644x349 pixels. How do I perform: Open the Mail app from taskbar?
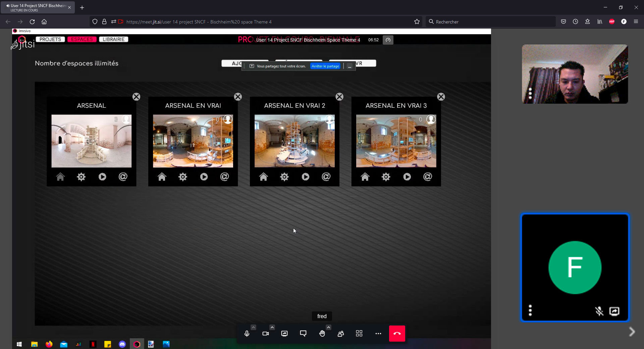(64, 344)
